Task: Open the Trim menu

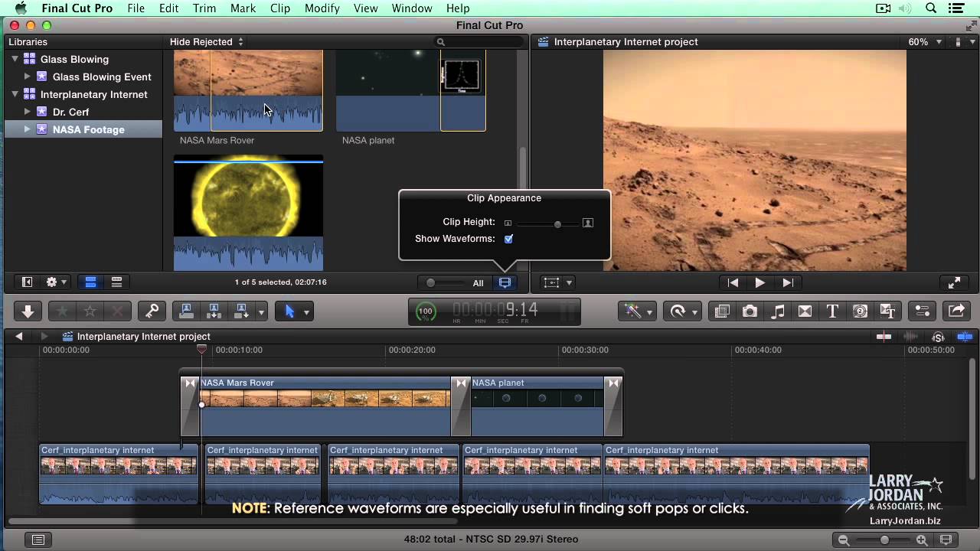Action: click(204, 8)
